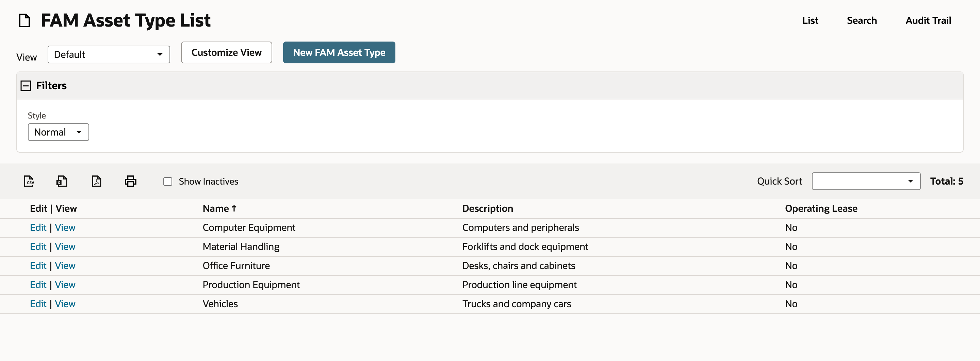
Task: View the Material Handling asset type
Action: pos(65,247)
